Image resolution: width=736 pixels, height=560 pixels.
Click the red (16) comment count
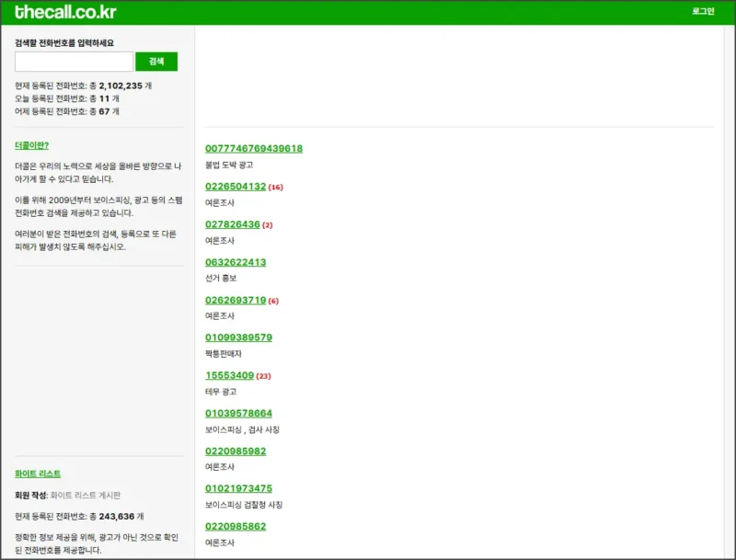point(276,188)
